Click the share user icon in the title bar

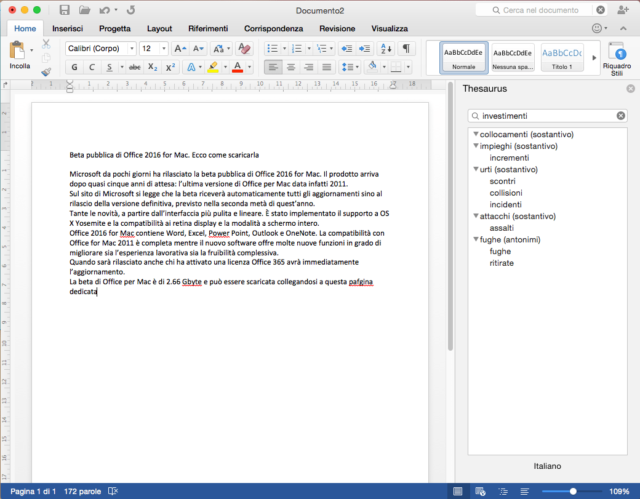click(622, 10)
